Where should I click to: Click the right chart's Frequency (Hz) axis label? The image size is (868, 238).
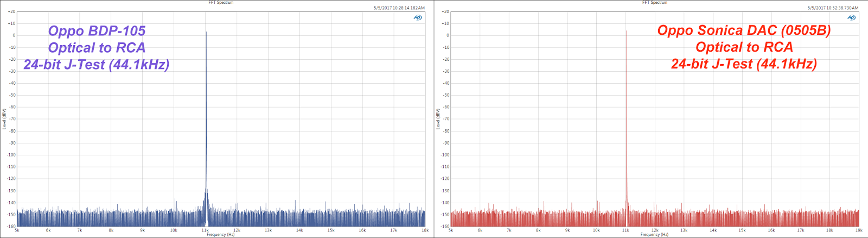pyautogui.click(x=654, y=235)
